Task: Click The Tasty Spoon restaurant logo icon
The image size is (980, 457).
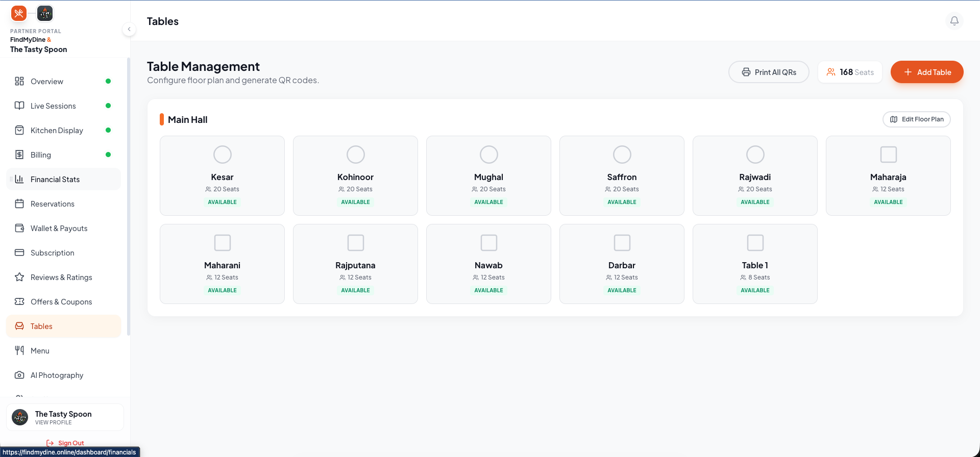Action: (x=45, y=13)
